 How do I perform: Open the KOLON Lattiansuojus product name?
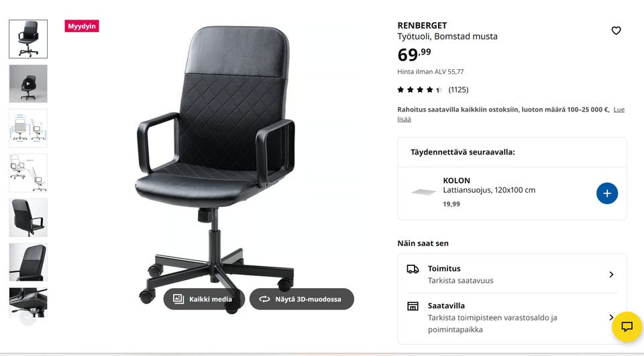[x=489, y=185]
